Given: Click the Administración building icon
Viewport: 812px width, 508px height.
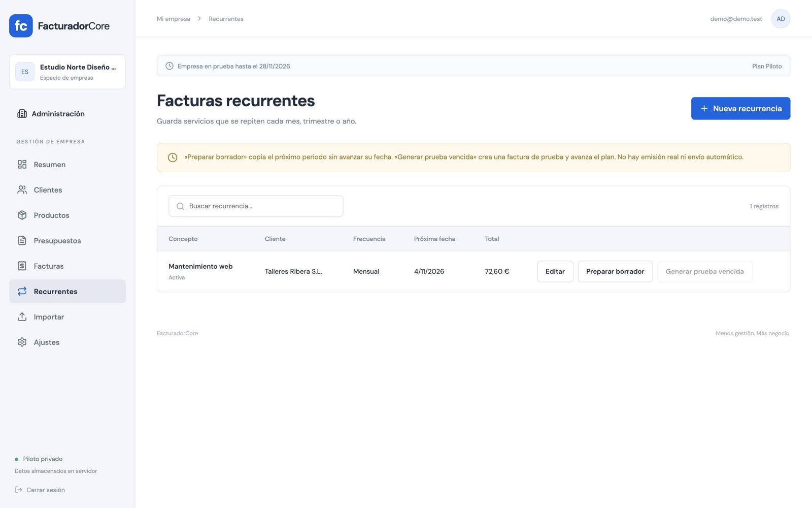Looking at the screenshot, I should click(22, 114).
